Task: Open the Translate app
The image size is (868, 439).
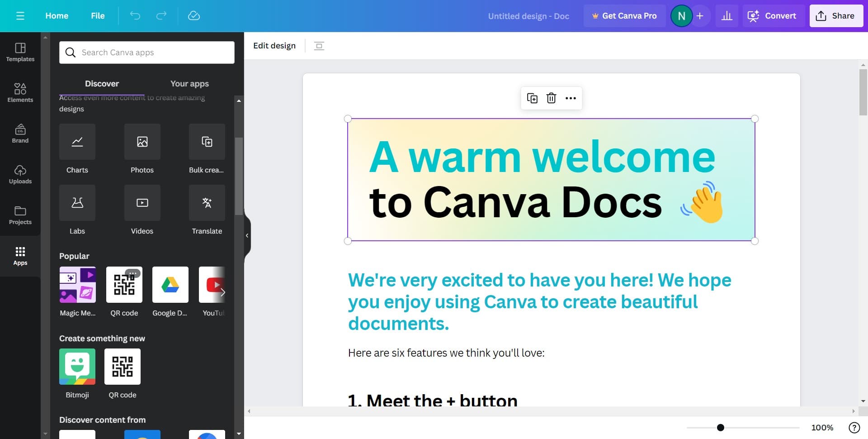Action: [x=207, y=203]
